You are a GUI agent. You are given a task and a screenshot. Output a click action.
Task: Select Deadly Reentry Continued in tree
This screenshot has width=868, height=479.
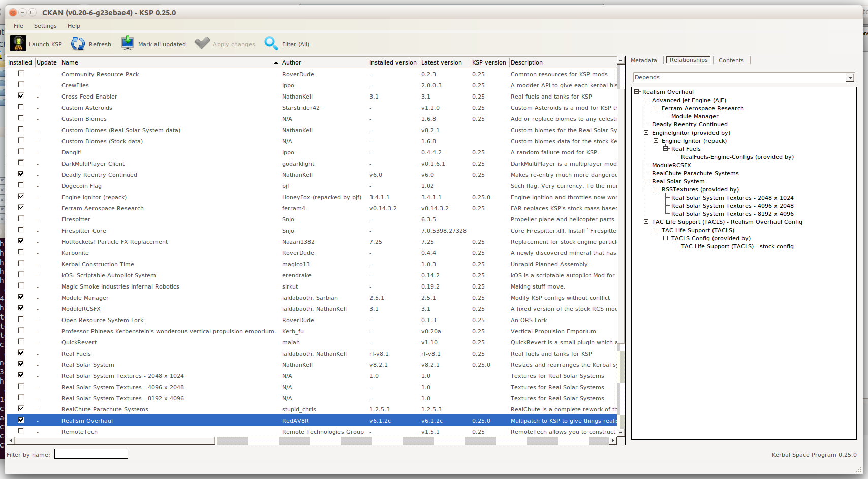pos(690,124)
